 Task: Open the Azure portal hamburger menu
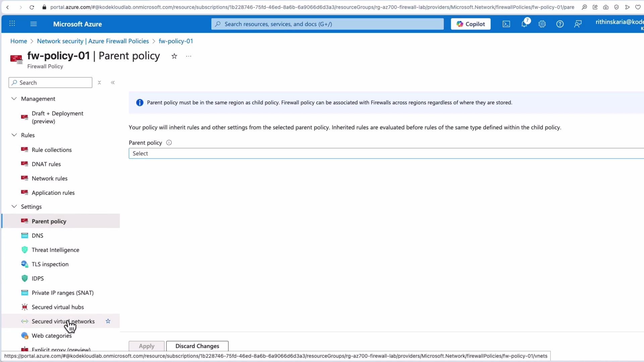34,24
